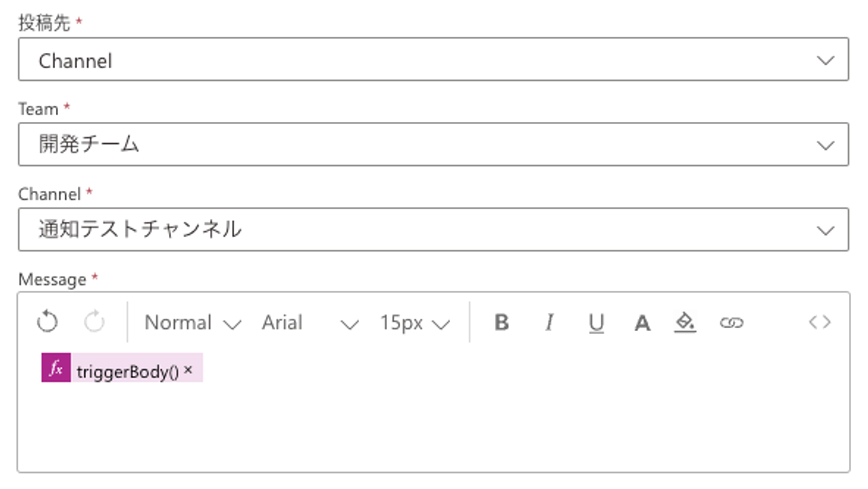868x489 pixels.
Task: Toggle bold formatting
Action: coord(502,322)
